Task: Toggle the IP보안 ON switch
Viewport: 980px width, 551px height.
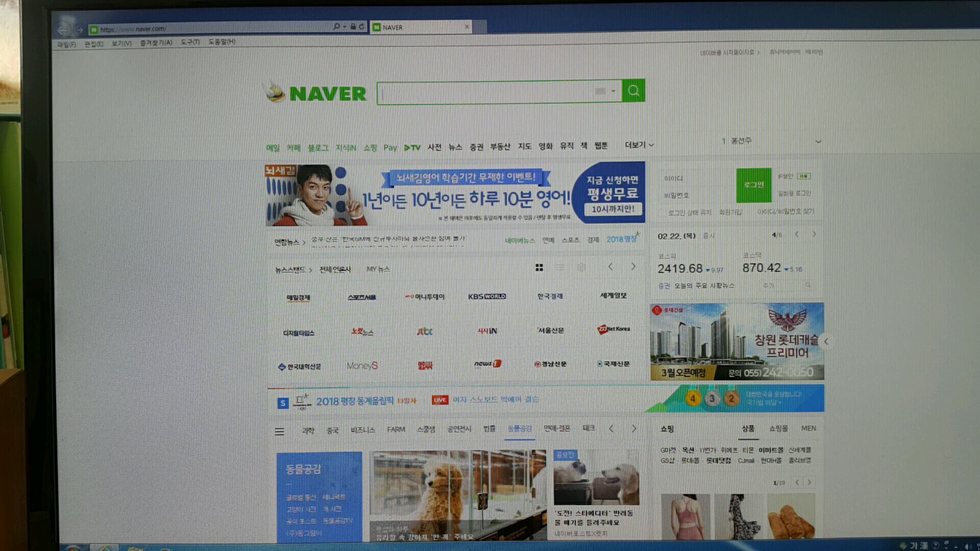Action: click(804, 176)
